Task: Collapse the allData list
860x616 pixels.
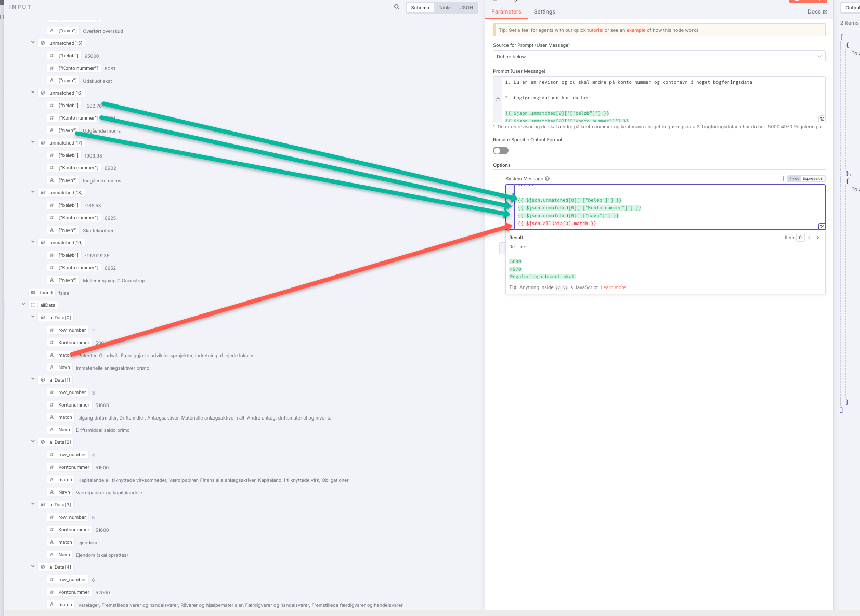Action: pyautogui.click(x=23, y=305)
